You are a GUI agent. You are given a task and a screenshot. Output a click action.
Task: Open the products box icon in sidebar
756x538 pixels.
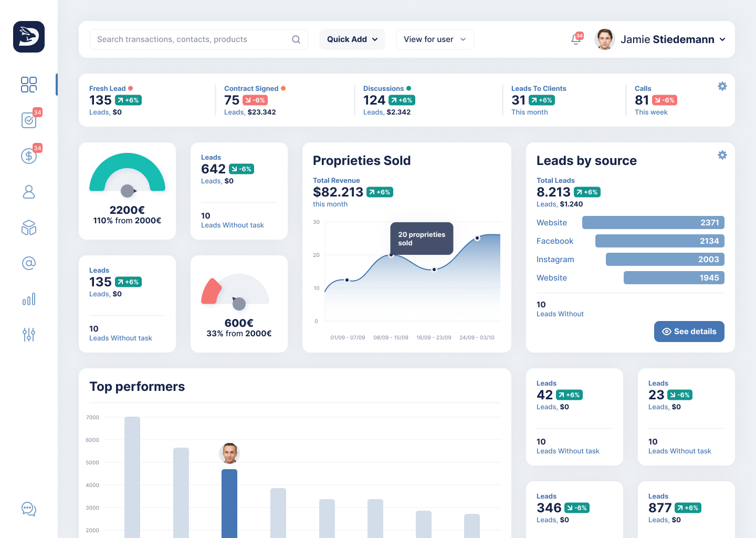point(29,227)
